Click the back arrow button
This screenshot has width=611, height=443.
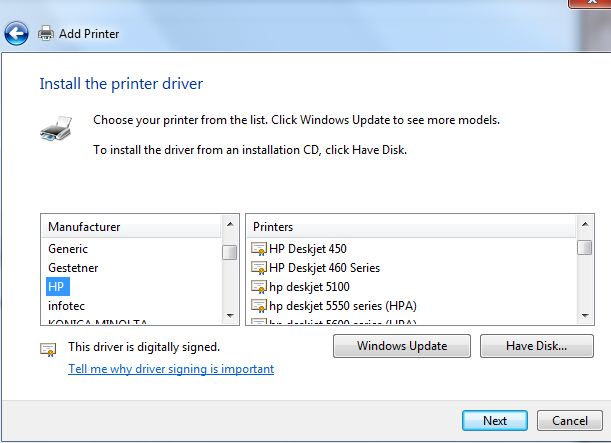(16, 34)
